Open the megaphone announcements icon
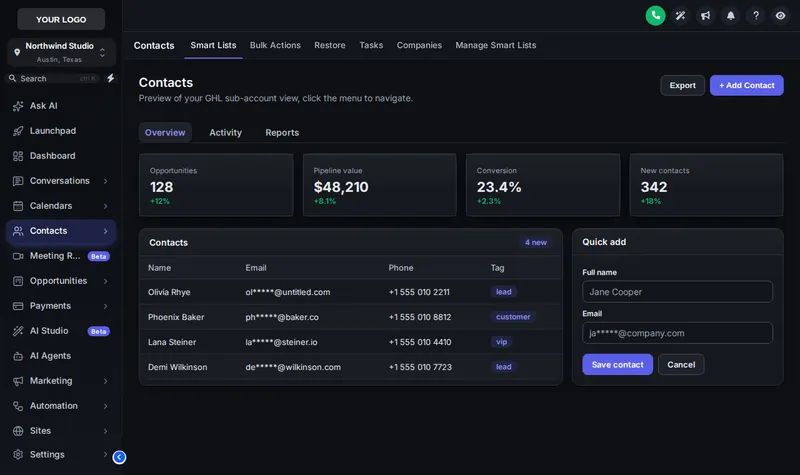This screenshot has height=475, width=800. point(706,16)
